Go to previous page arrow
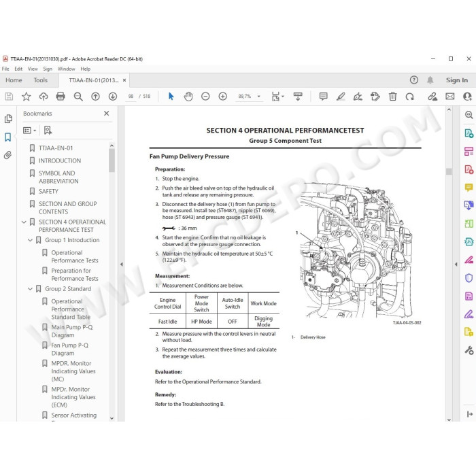Image resolution: width=476 pixels, height=476 pixels. tap(95, 97)
